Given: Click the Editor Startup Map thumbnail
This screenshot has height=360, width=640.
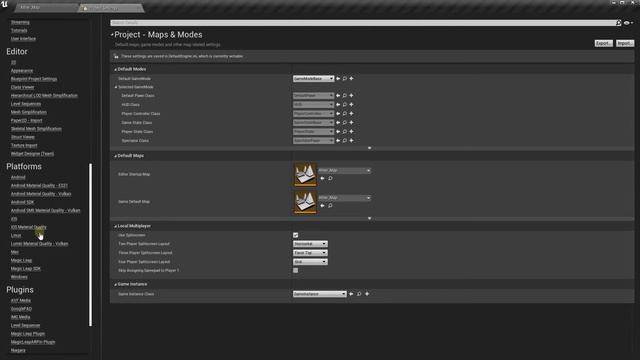Looking at the screenshot, I should click(x=305, y=175).
